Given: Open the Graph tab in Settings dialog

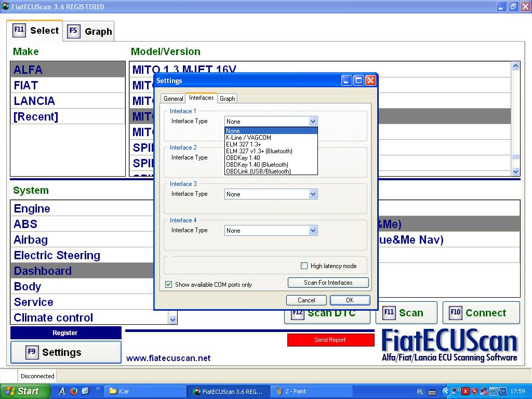Looking at the screenshot, I should [x=228, y=98].
